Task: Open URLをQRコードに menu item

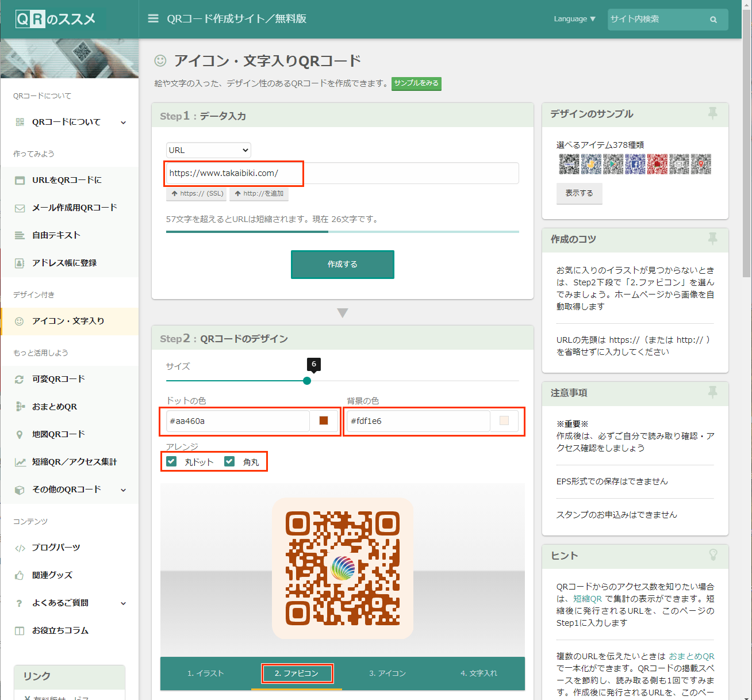Action: [x=70, y=180]
